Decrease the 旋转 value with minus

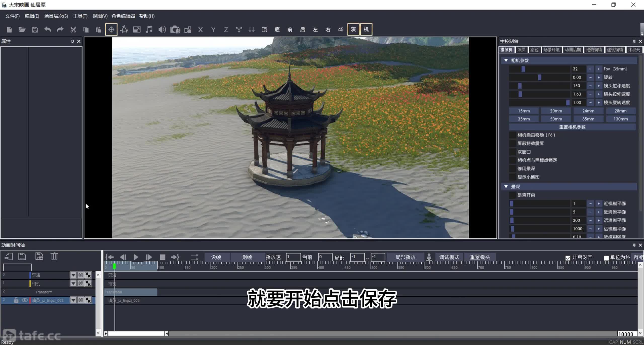click(x=590, y=77)
